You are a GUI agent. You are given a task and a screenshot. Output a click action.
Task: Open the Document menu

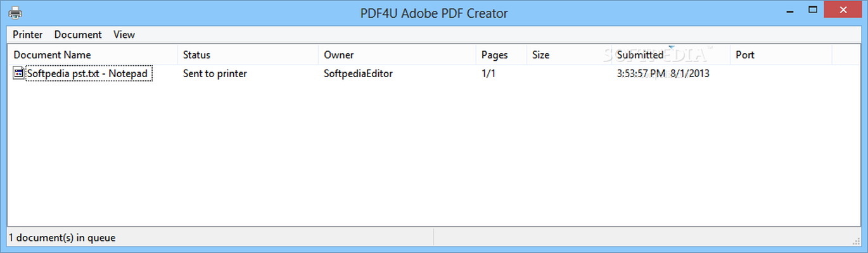click(x=78, y=35)
